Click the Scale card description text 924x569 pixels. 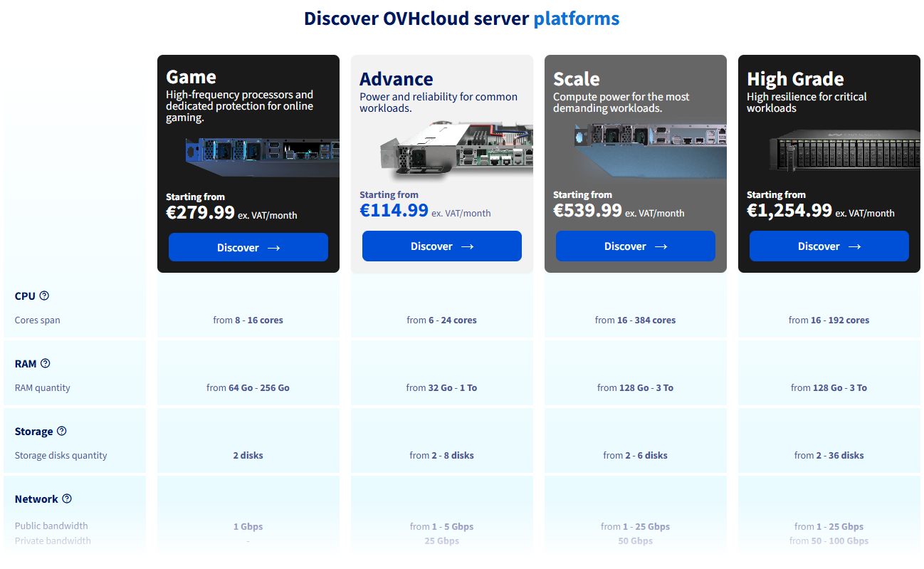[x=621, y=103]
